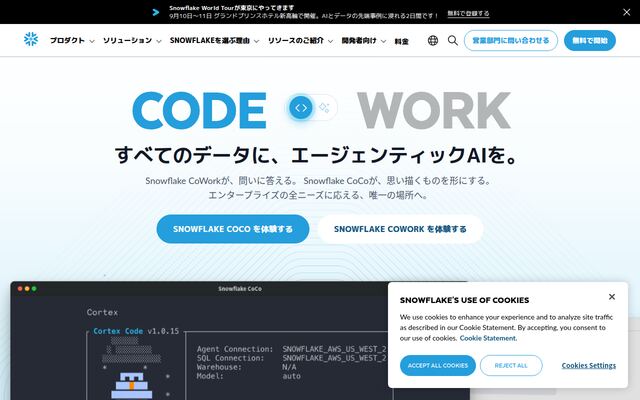Click the SQL Connection line

coord(291,358)
